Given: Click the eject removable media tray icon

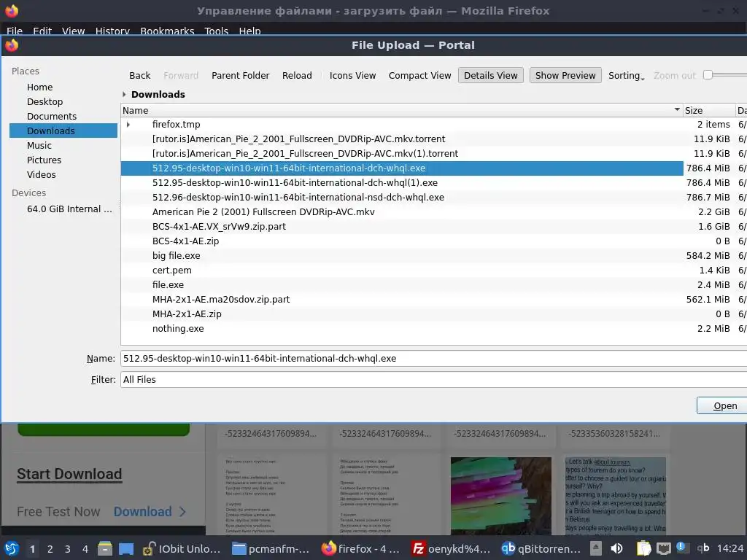Looking at the screenshot, I should (x=595, y=548).
